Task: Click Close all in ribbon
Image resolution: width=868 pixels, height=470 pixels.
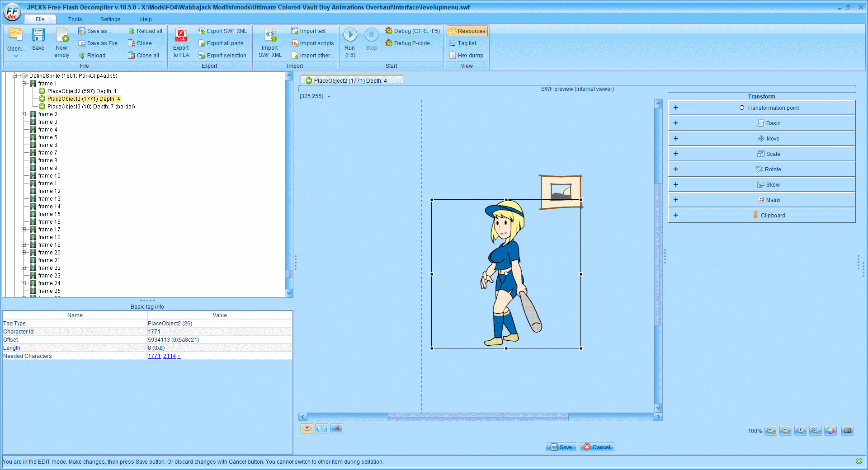Action: [x=143, y=56]
